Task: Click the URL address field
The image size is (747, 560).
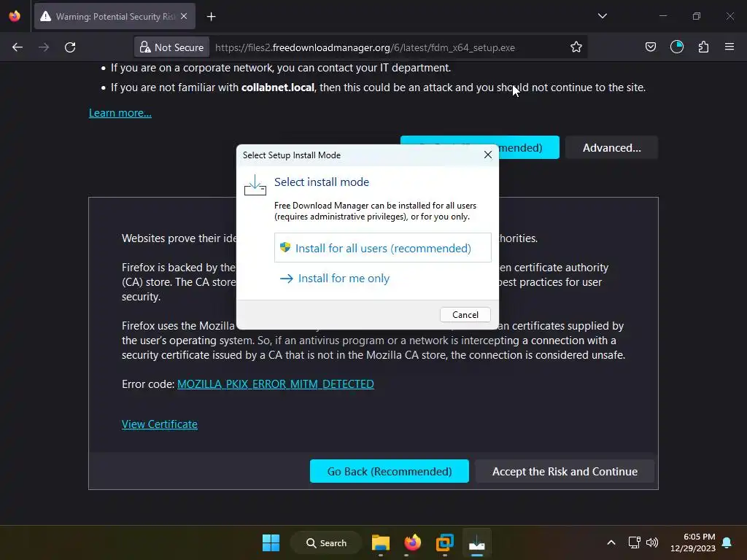Action: pyautogui.click(x=365, y=47)
